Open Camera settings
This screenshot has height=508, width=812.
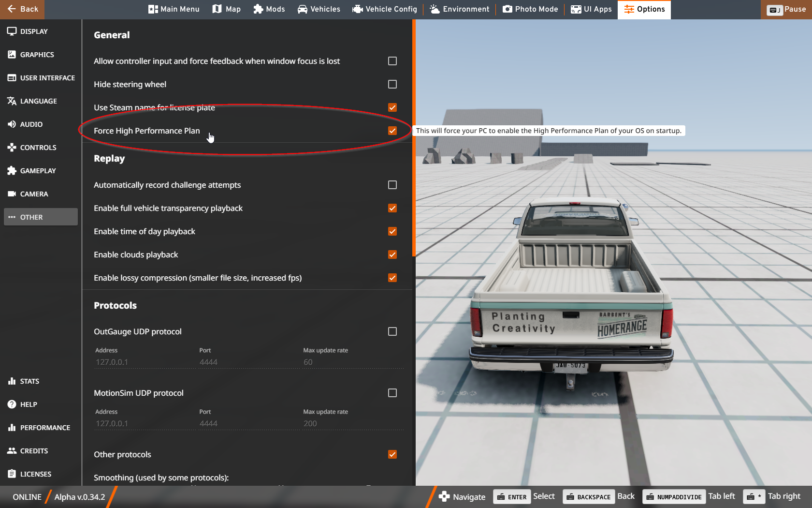pyautogui.click(x=41, y=194)
